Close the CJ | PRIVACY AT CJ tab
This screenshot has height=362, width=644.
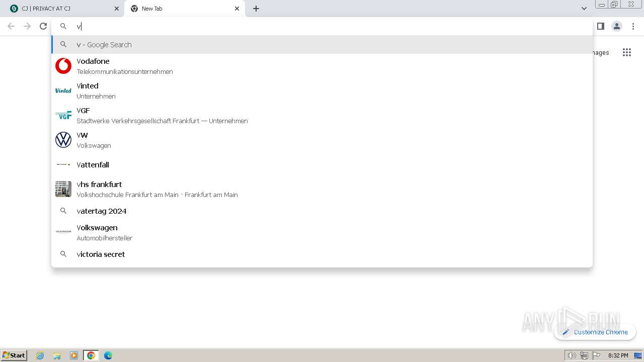coord(116,9)
